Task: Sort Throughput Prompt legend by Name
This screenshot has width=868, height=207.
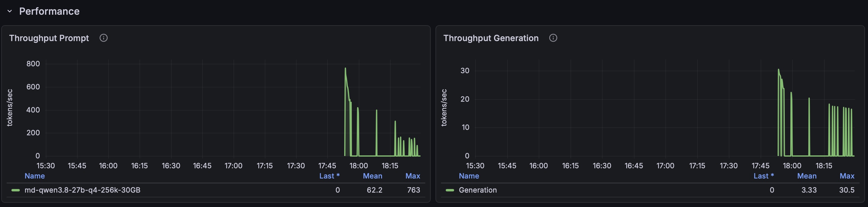Action: coord(35,176)
